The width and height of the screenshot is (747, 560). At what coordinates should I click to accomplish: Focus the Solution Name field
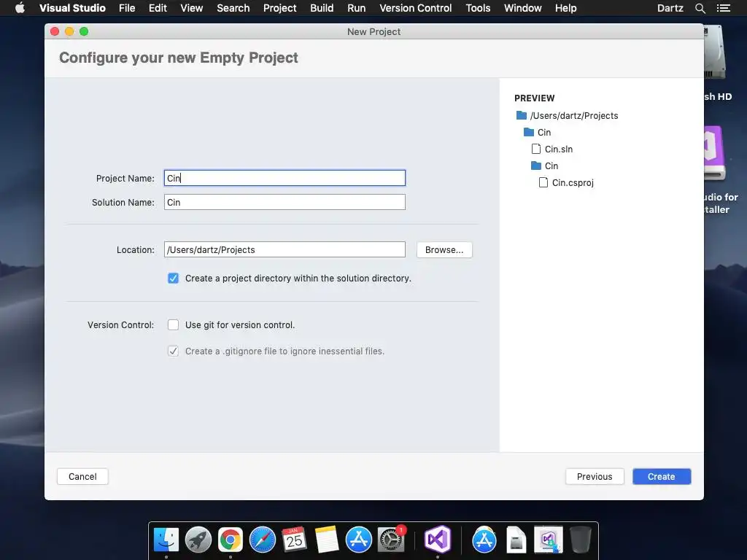click(285, 202)
